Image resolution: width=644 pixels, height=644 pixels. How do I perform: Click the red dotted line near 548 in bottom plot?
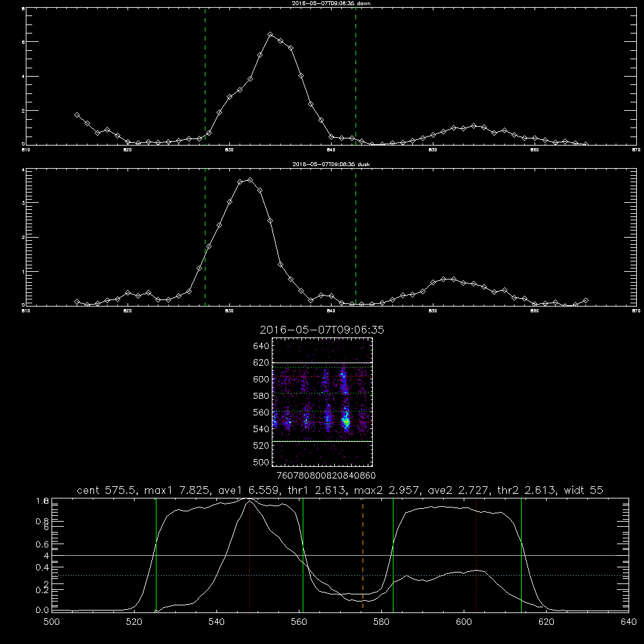tap(250, 554)
